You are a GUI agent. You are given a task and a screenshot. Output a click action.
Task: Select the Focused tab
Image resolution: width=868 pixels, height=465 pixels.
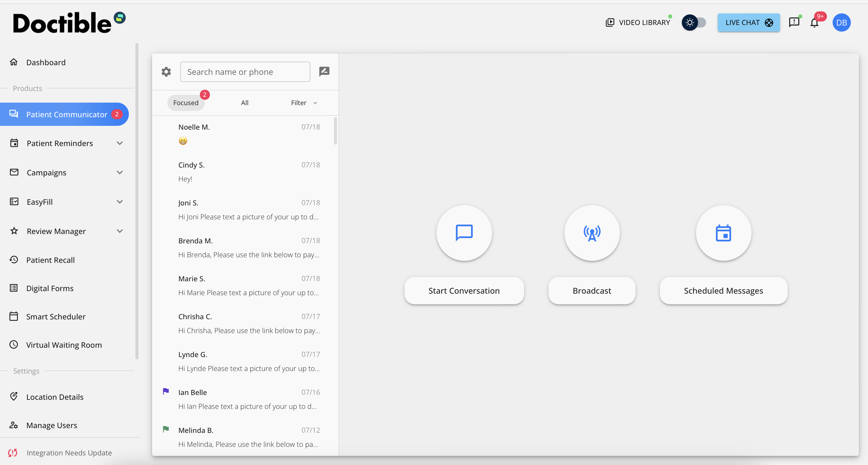(x=186, y=103)
